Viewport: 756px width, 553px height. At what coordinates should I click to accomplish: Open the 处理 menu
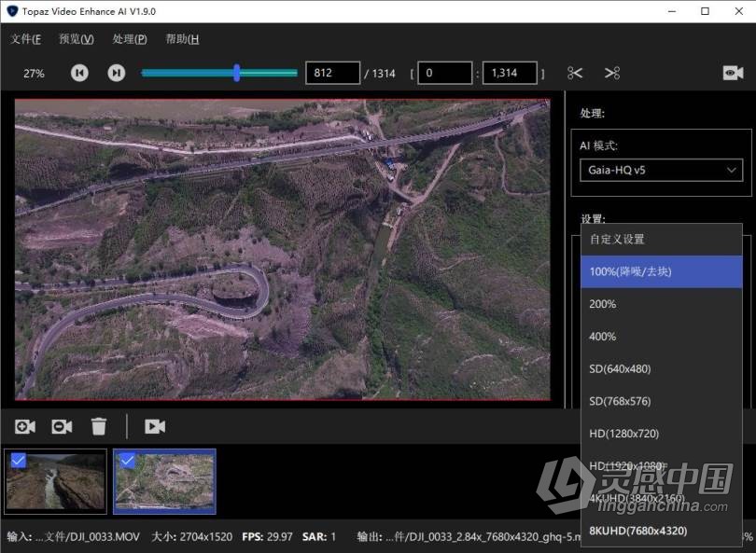(129, 39)
